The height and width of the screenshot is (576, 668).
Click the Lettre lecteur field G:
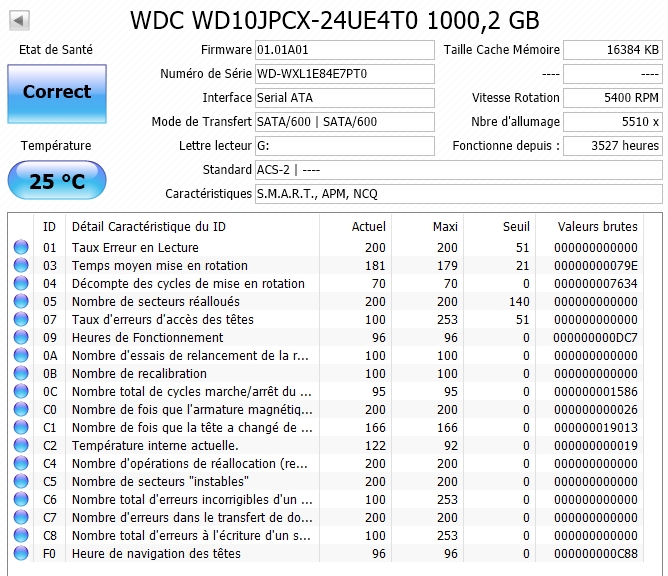[x=345, y=146]
